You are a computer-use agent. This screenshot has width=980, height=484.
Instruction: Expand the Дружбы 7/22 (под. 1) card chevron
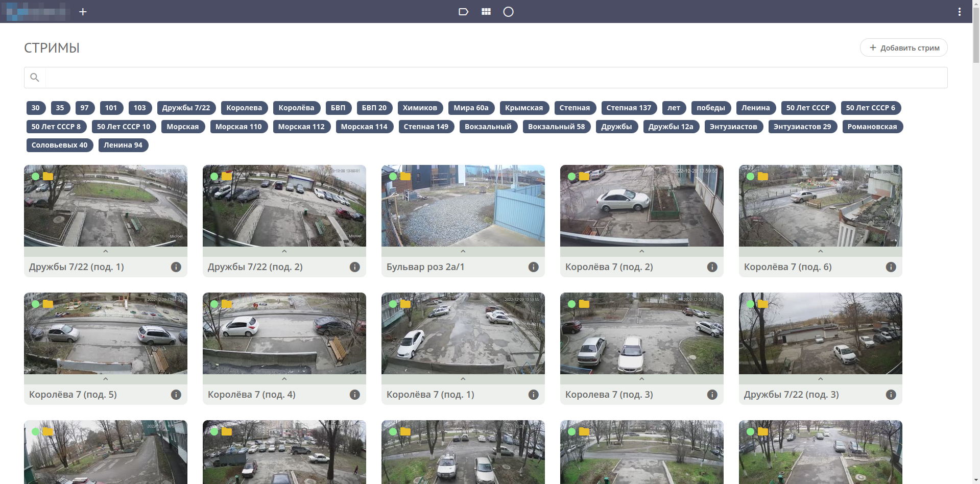point(106,251)
